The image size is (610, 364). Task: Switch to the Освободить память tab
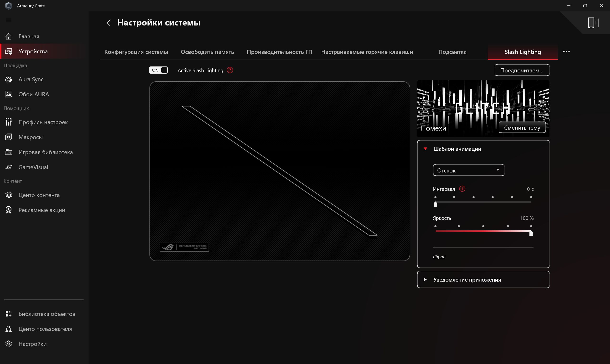[207, 52]
